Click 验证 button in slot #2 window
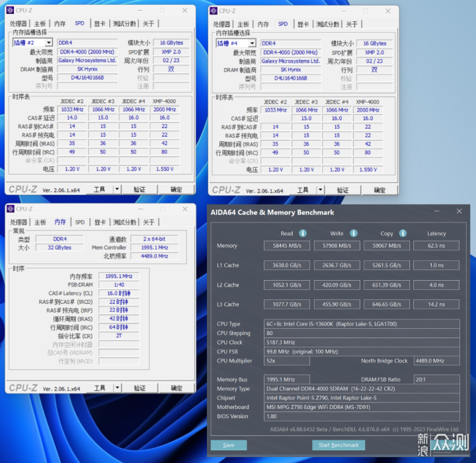 point(139,190)
